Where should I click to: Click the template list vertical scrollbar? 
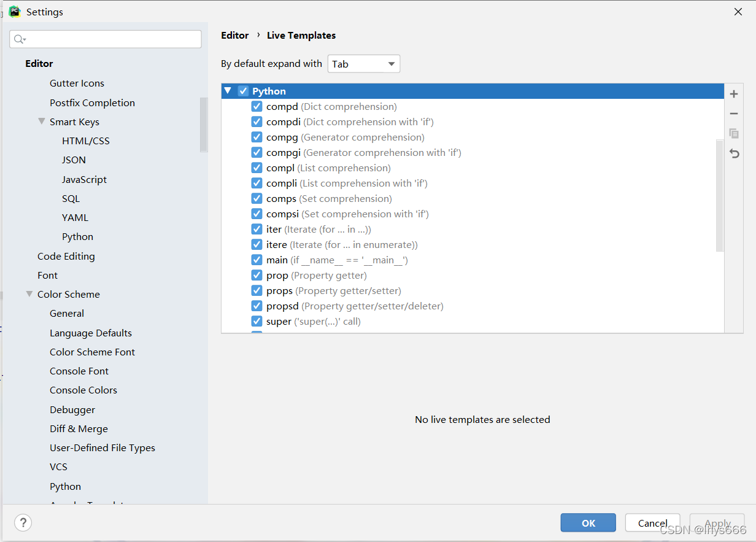[720, 195]
